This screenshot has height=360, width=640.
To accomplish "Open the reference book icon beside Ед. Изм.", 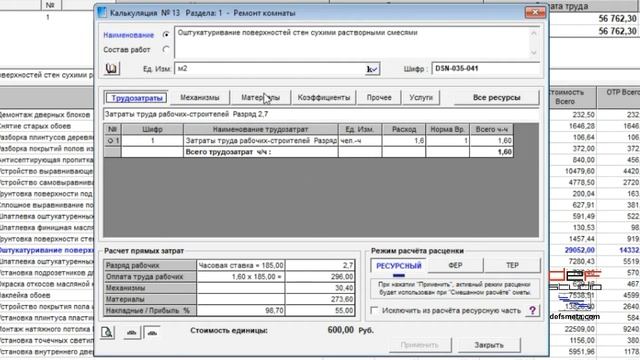I will tap(111, 69).
